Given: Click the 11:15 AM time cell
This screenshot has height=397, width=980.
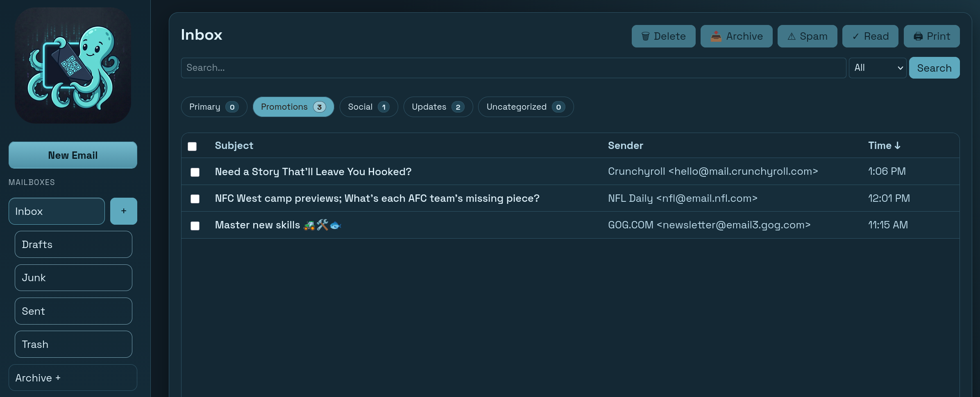Looking at the screenshot, I should click(x=888, y=225).
